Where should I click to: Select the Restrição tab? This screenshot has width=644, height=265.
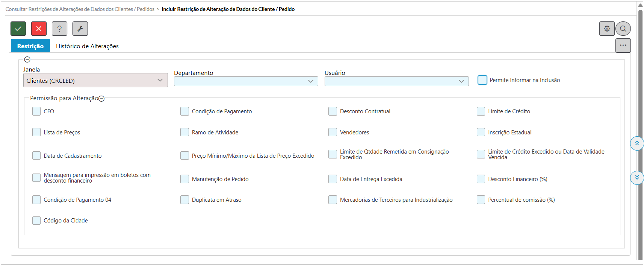30,46
